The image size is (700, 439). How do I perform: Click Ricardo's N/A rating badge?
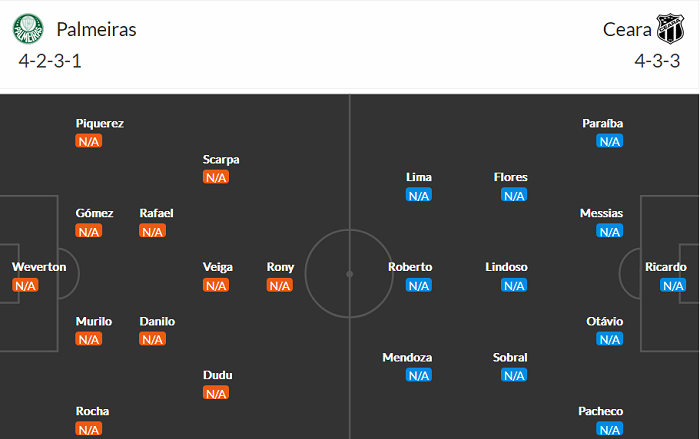pos(673,285)
